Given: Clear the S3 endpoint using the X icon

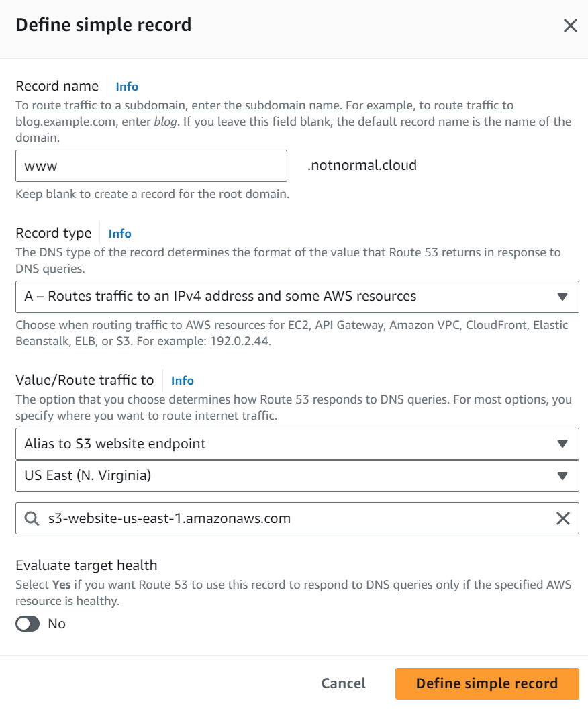Looking at the screenshot, I should 562,518.
